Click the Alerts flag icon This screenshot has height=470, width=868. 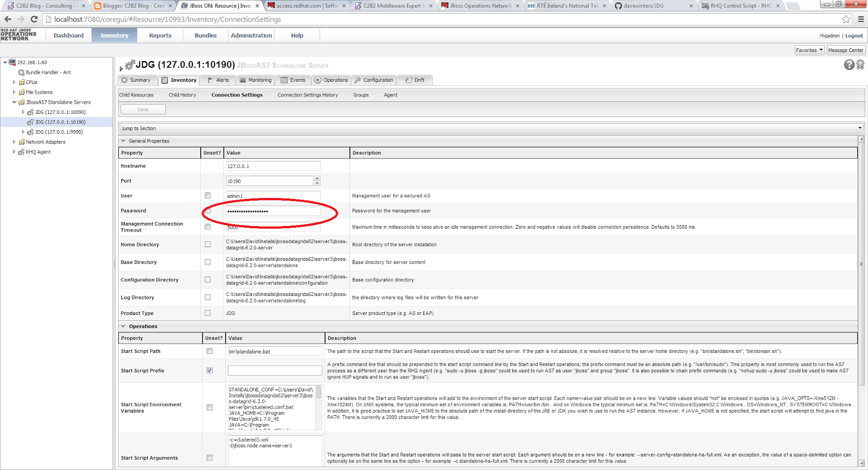click(x=210, y=80)
